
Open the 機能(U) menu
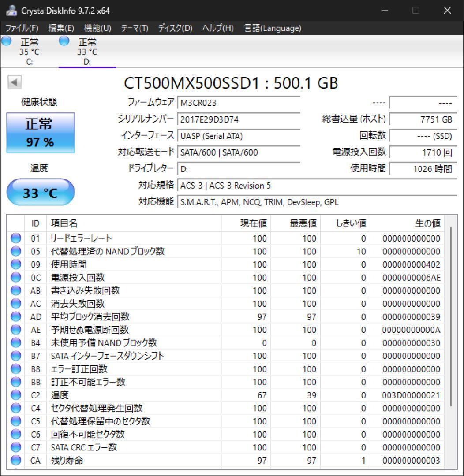(97, 28)
